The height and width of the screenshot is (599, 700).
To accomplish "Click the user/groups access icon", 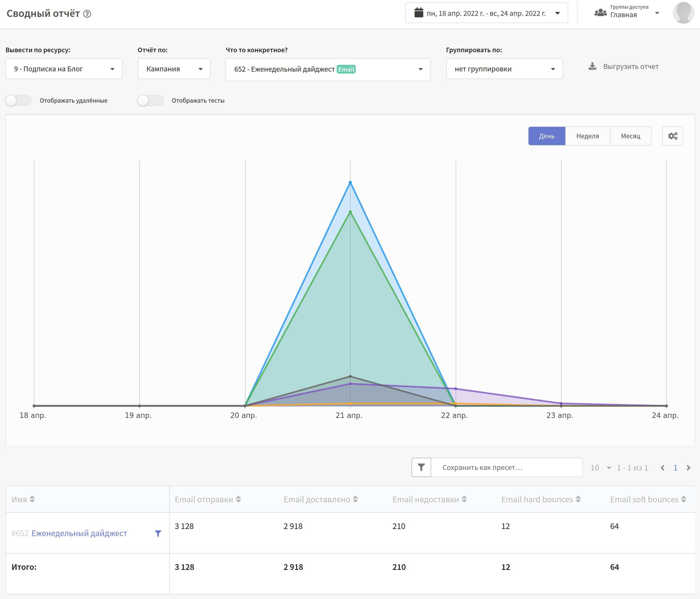I will [597, 13].
